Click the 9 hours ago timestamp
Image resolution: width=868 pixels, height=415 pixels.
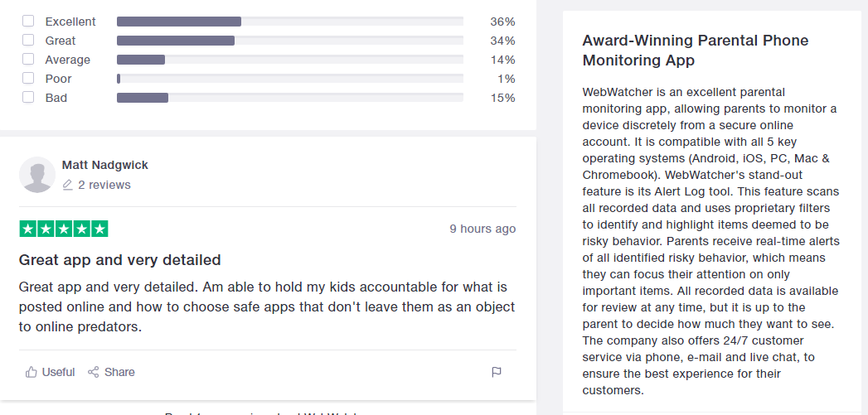[482, 229]
